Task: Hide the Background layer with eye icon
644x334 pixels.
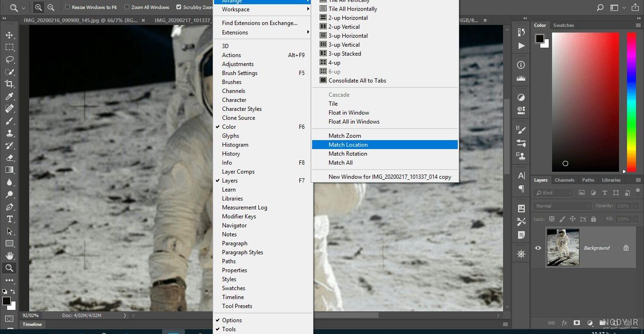Action: (538, 248)
